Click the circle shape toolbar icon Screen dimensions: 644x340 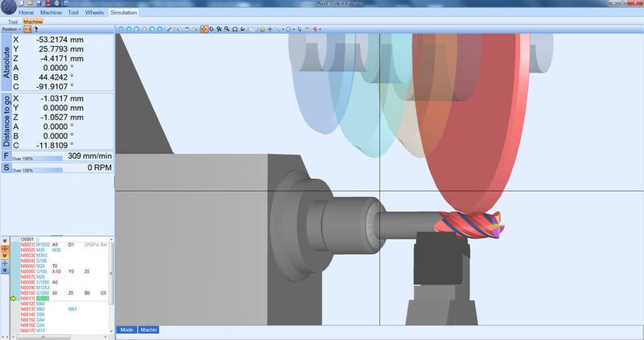pos(288,29)
